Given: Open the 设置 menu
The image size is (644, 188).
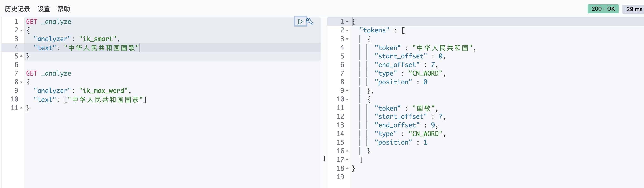Looking at the screenshot, I should [44, 9].
